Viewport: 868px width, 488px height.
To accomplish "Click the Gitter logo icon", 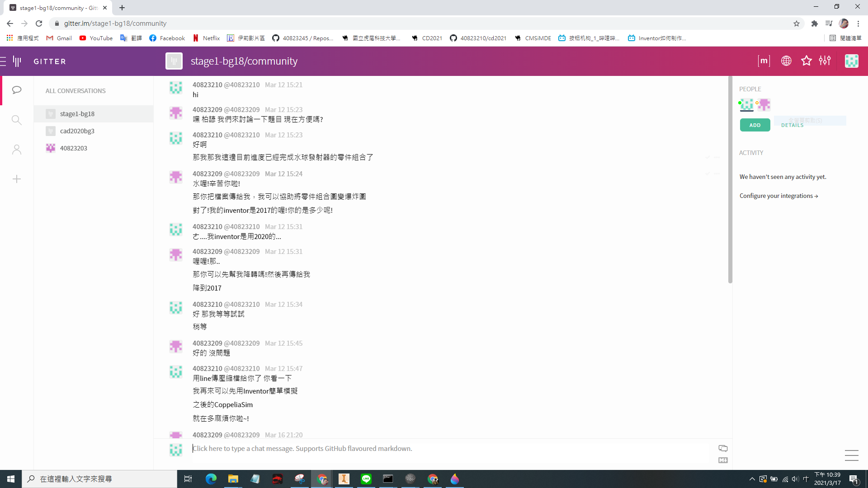I will click(x=17, y=61).
